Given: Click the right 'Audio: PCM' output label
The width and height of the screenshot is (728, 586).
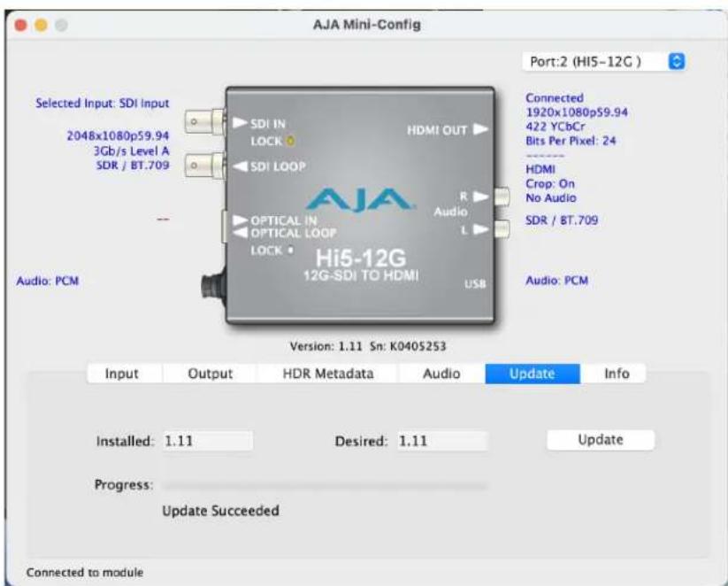Looking at the screenshot, I should coord(556,281).
